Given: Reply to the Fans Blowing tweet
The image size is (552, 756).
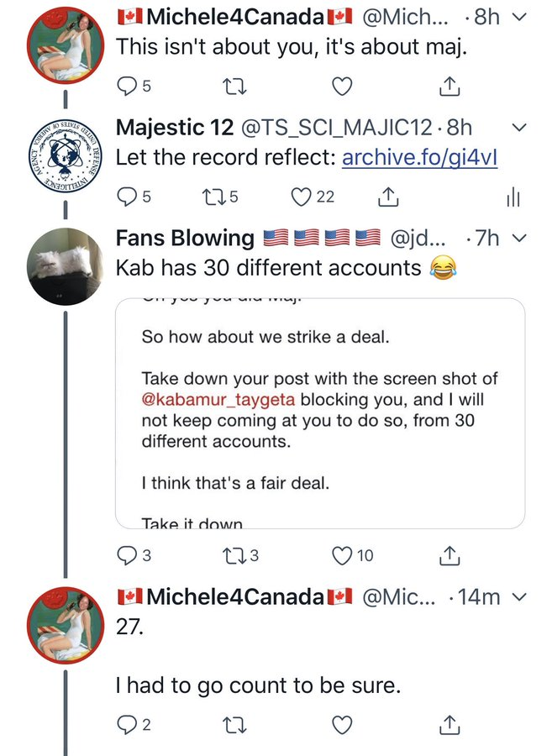Looking at the screenshot, I should pyautogui.click(x=126, y=555).
